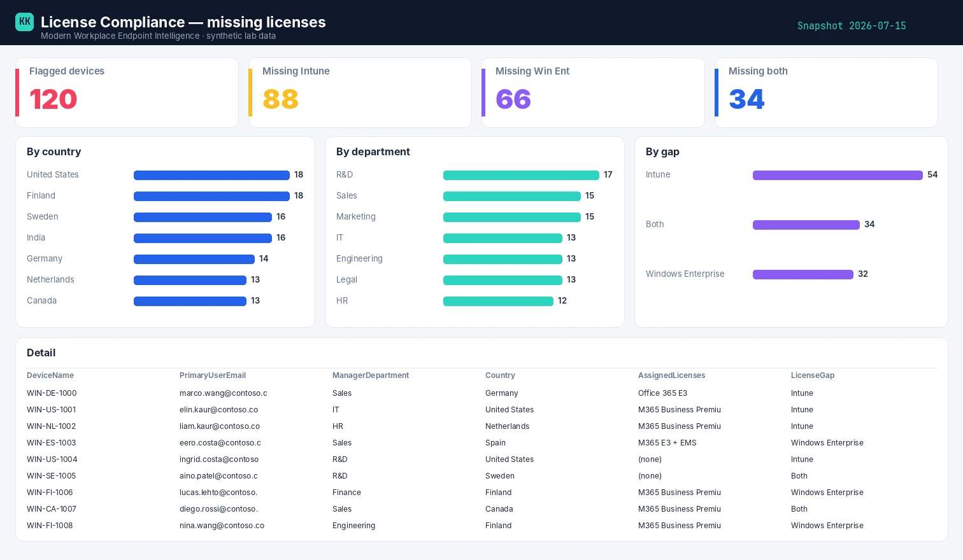Select device WIN-NL-1002 in the Detail table
Viewport: 963px width, 560px height.
tap(52, 426)
